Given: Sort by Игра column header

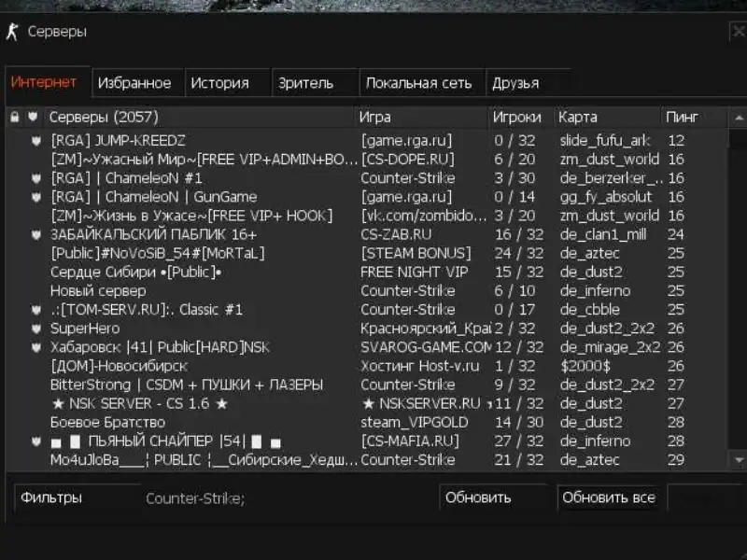Looking at the screenshot, I should click(x=422, y=118).
